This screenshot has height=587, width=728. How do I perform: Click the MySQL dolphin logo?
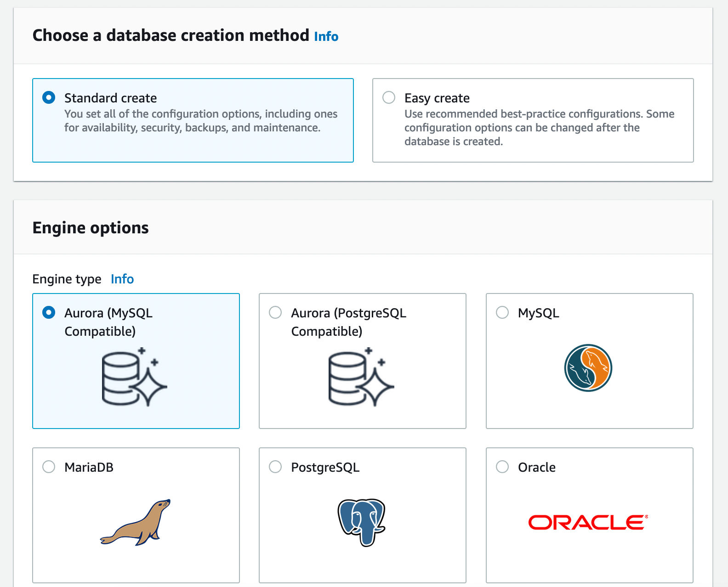point(588,368)
